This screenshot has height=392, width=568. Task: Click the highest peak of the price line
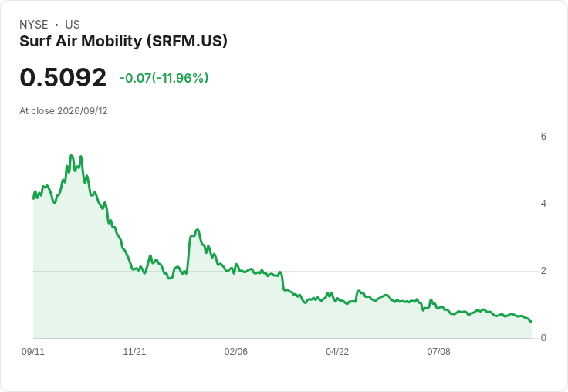click(71, 156)
